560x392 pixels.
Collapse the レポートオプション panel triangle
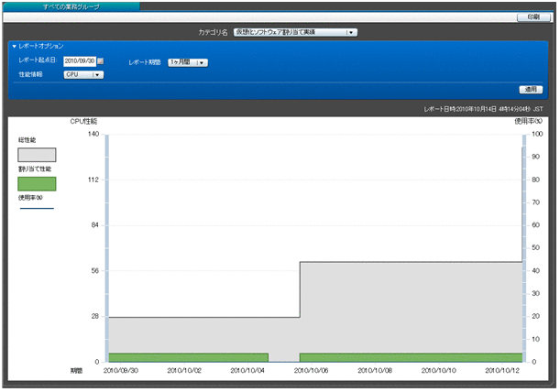coord(14,46)
